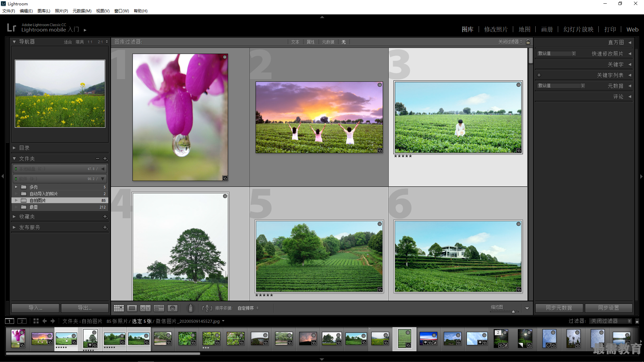This screenshot has height=362, width=644.
Task: Add publish service with plus icon
Action: (x=105, y=227)
